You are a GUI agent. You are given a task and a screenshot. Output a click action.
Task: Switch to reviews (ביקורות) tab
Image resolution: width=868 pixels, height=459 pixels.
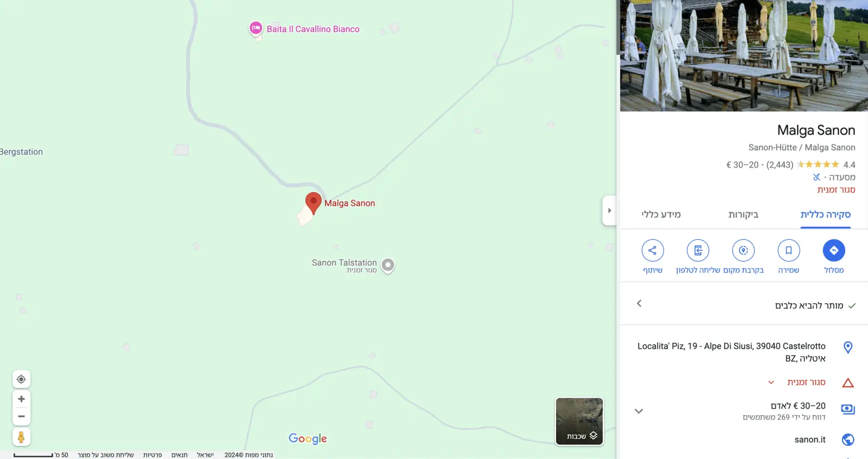pos(743,214)
